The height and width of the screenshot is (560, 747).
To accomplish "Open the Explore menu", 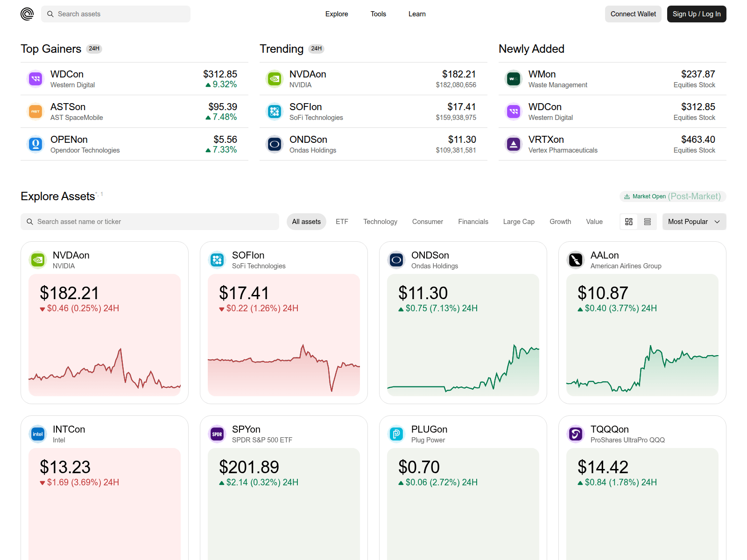I will pyautogui.click(x=337, y=14).
